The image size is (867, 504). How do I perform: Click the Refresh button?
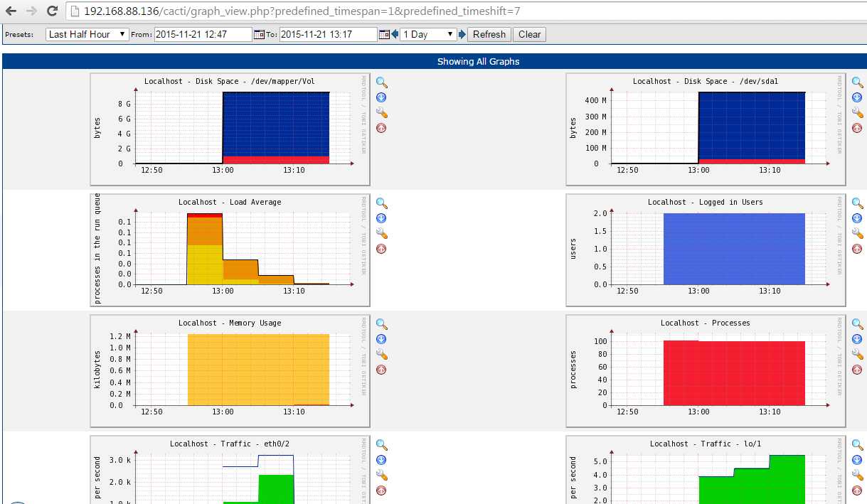coord(489,34)
